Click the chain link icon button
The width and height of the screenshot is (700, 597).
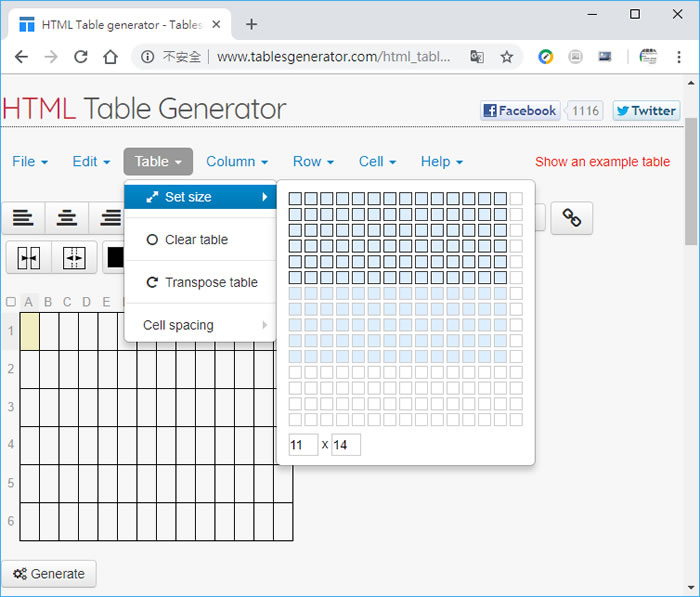[571, 218]
